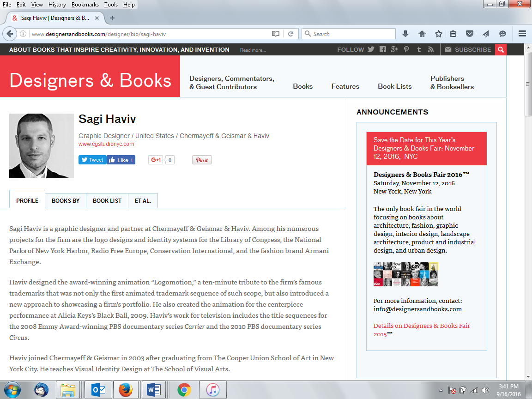The width and height of the screenshot is (532, 399).
Task: Click the Read more... link in top bar
Action: tap(253, 50)
